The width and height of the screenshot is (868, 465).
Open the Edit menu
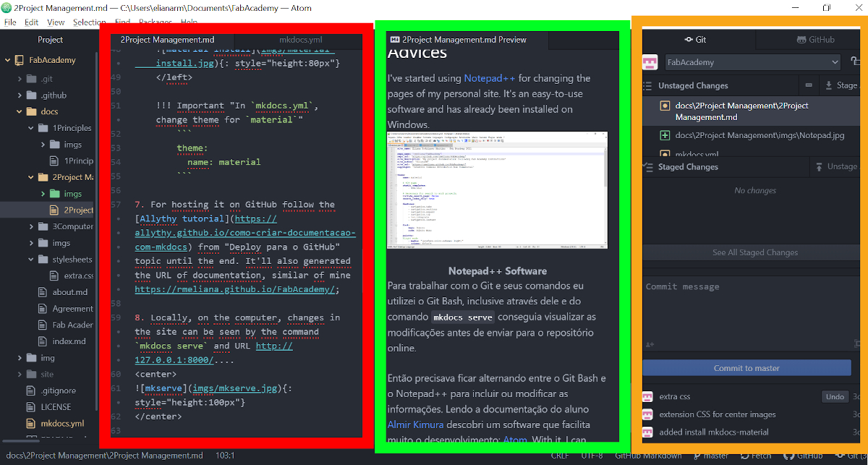[31, 22]
